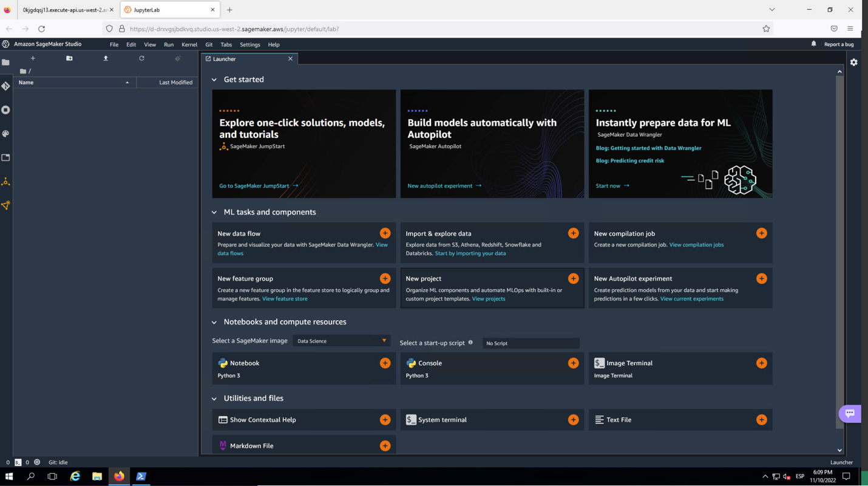Viewport: 868px width, 486px height.
Task: Launch a Python 3 Notebook with the plus icon
Action: (385, 363)
